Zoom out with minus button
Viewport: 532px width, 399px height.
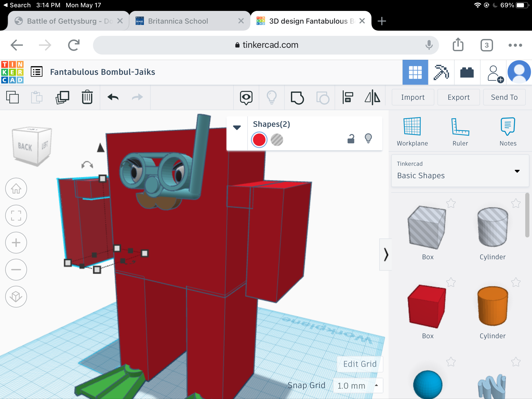[x=16, y=270]
